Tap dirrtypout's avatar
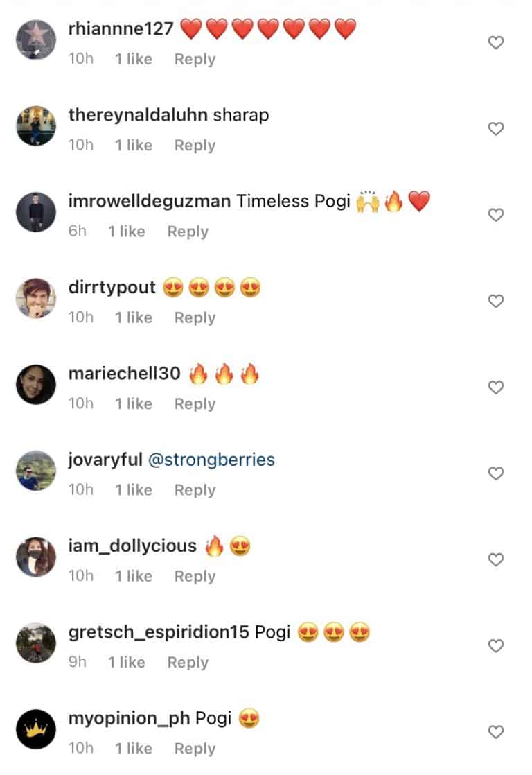 click(x=35, y=299)
